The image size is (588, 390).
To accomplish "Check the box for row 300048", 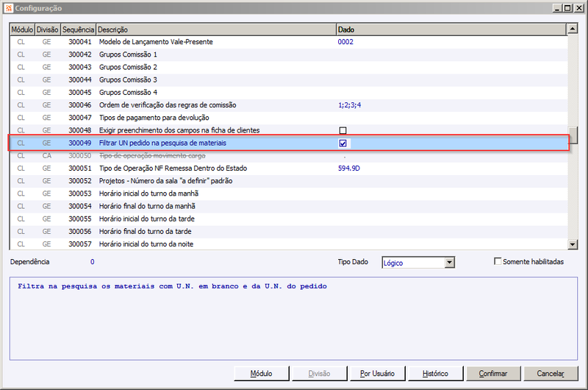I will [x=343, y=130].
